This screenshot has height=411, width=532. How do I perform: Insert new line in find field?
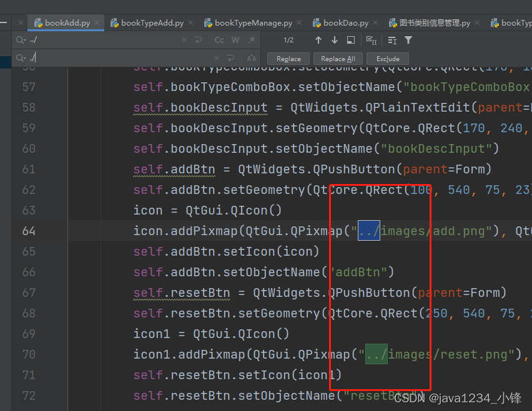(198, 40)
